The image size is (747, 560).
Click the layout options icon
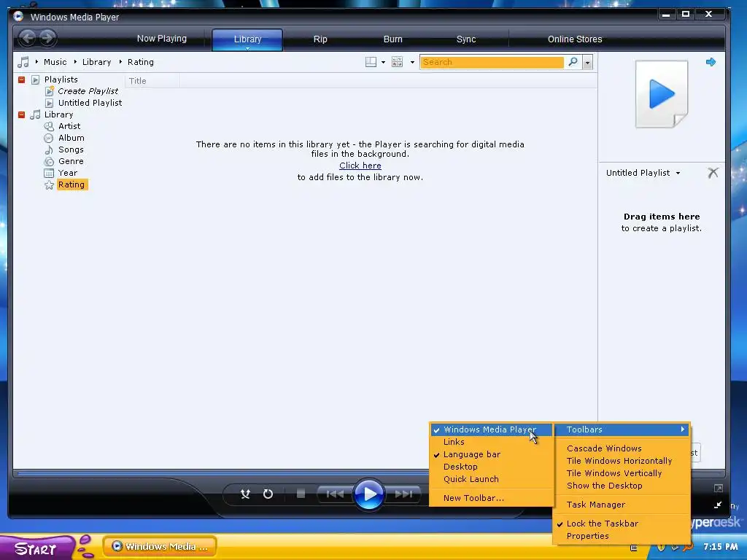(x=371, y=62)
